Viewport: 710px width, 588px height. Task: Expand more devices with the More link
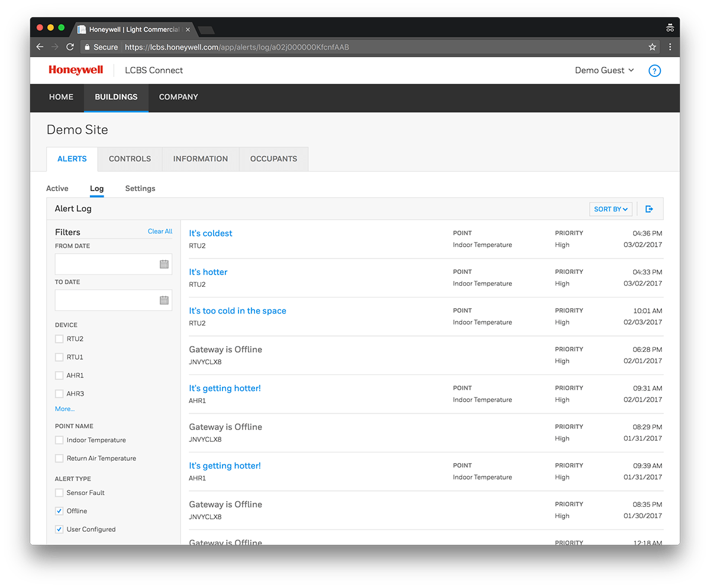(64, 408)
